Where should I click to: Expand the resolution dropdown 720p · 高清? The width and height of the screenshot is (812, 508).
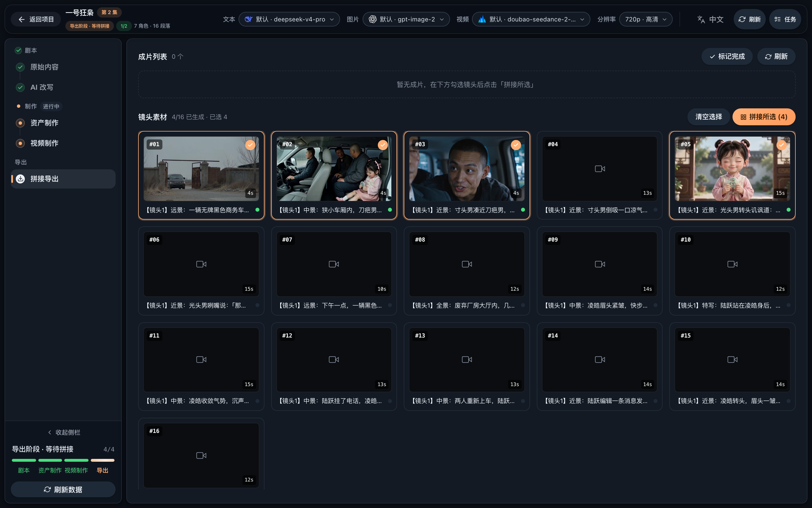[x=646, y=19]
